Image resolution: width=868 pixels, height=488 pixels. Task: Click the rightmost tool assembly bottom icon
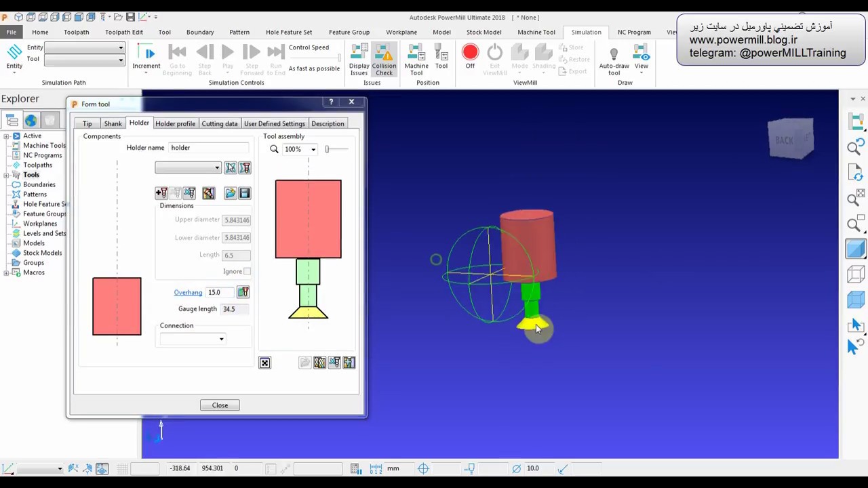pyautogui.click(x=349, y=363)
